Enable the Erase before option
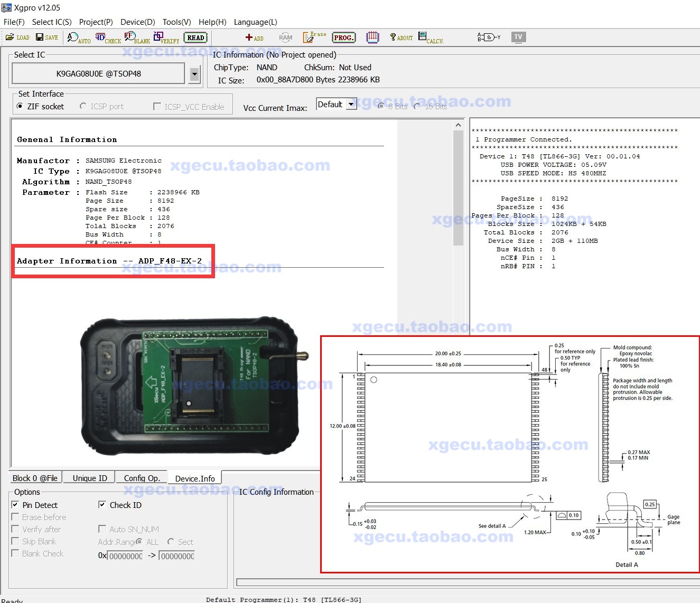This screenshot has height=603, width=700. pyautogui.click(x=15, y=517)
